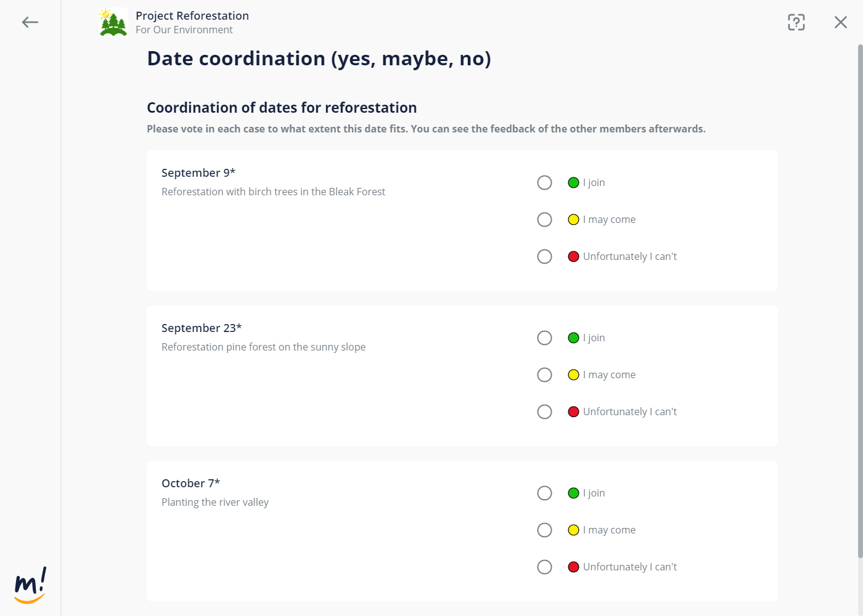Pick 'I may come' for October 7
The width and height of the screenshot is (863, 616).
click(544, 530)
